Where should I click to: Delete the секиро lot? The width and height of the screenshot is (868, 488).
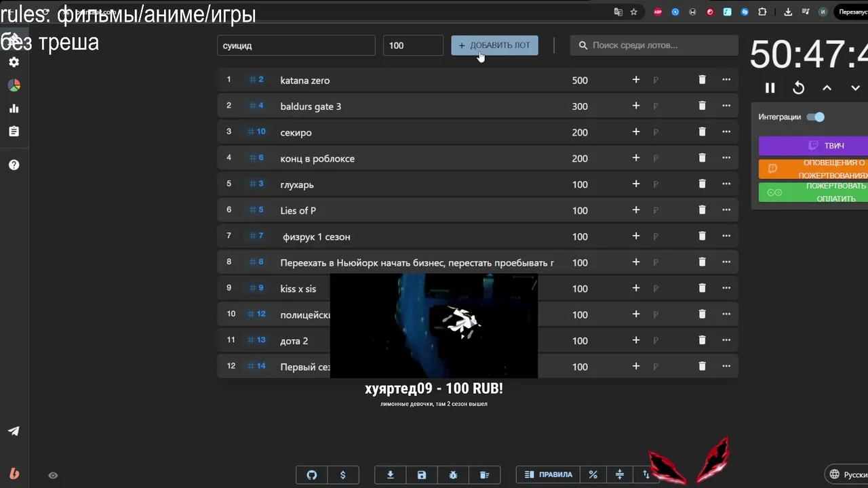point(702,132)
